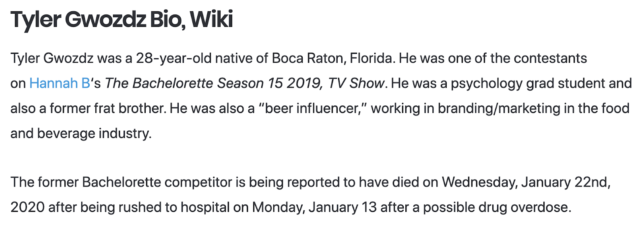Screen dimensions: 644x228
Task: Click the words 'possible drug overdose'
Action: (x=497, y=207)
